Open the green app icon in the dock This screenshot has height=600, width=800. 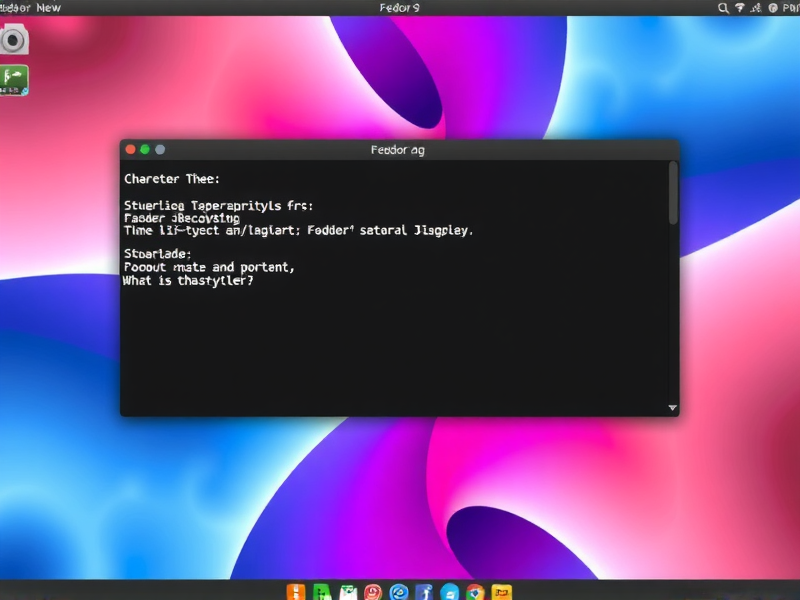pyautogui.click(x=322, y=590)
